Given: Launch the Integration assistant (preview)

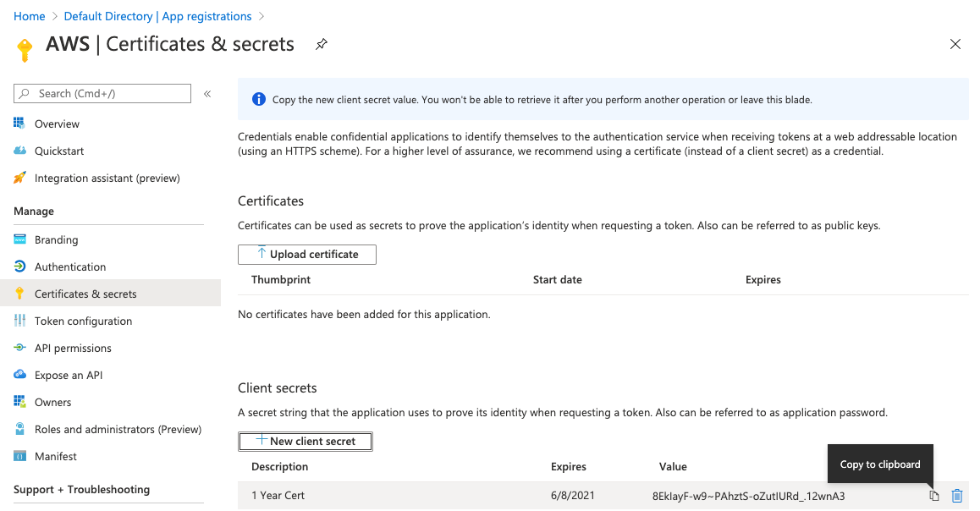Looking at the screenshot, I should (107, 178).
